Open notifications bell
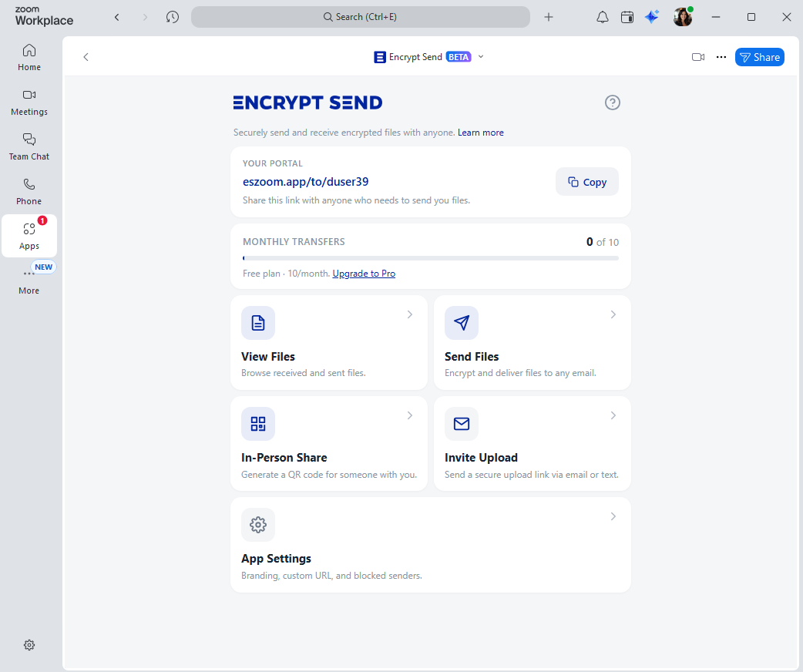The width and height of the screenshot is (803, 672). 603,18
